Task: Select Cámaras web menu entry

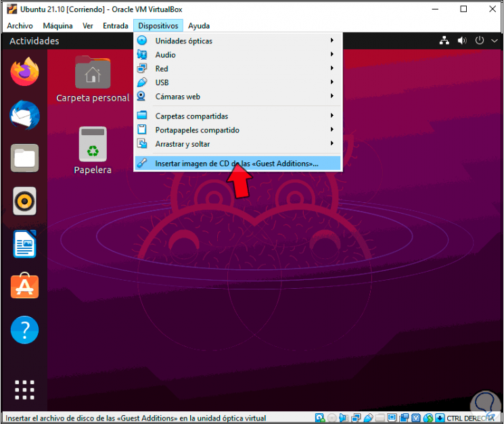Action: (238, 96)
